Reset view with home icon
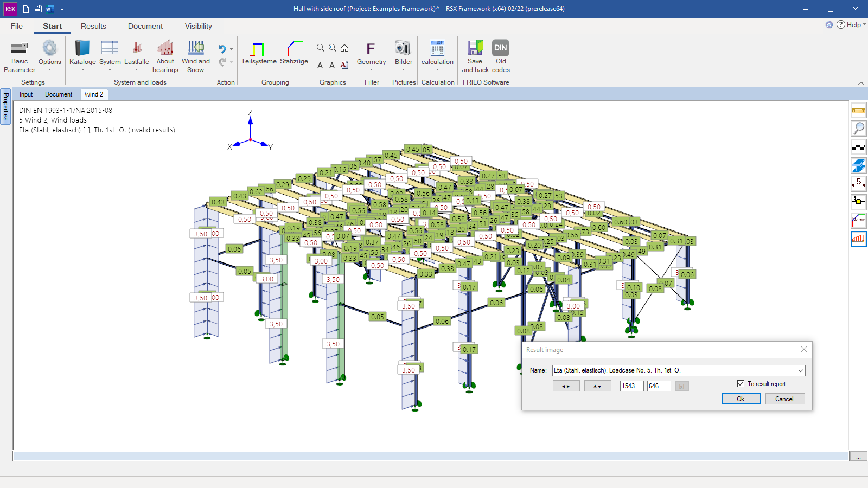Image resolution: width=868 pixels, height=488 pixels. click(x=344, y=48)
